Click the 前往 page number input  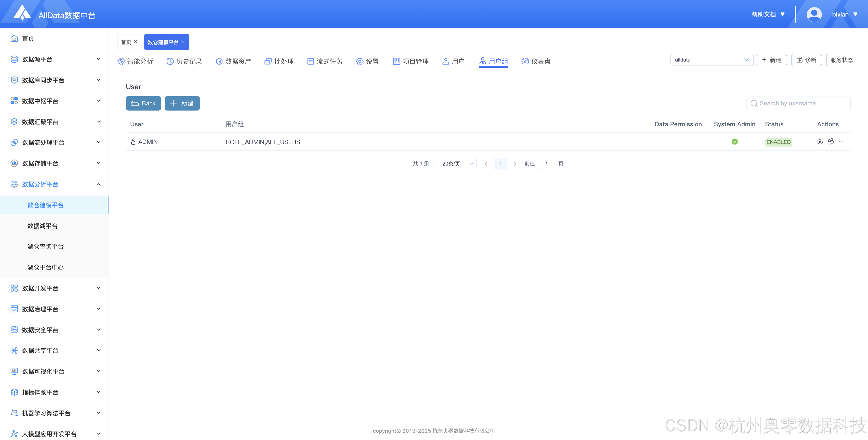[546, 164]
